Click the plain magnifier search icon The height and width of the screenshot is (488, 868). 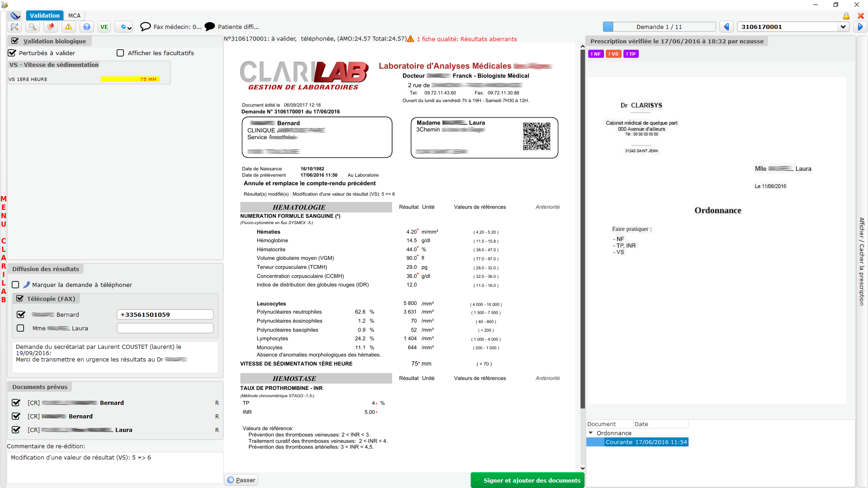[x=33, y=27]
